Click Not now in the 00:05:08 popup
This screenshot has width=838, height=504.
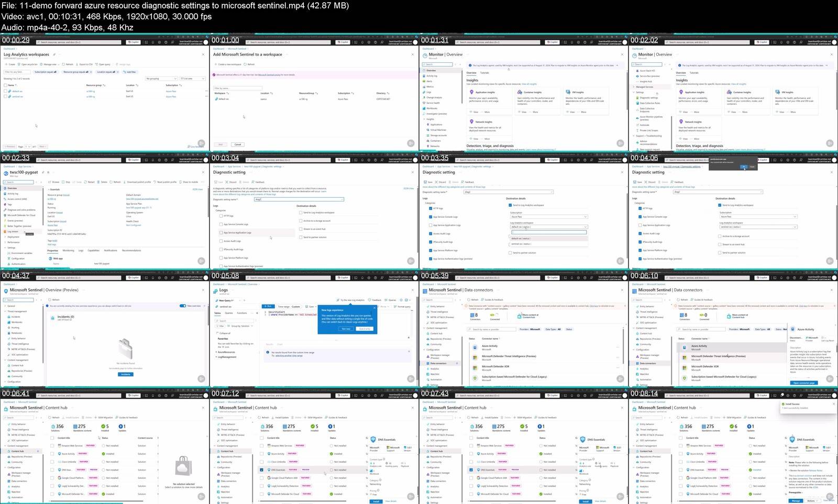pyautogui.click(x=346, y=329)
